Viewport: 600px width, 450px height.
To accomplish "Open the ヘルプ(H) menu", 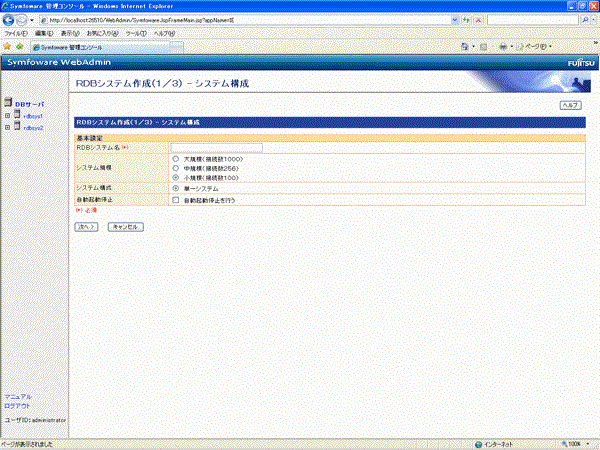I will (x=164, y=34).
